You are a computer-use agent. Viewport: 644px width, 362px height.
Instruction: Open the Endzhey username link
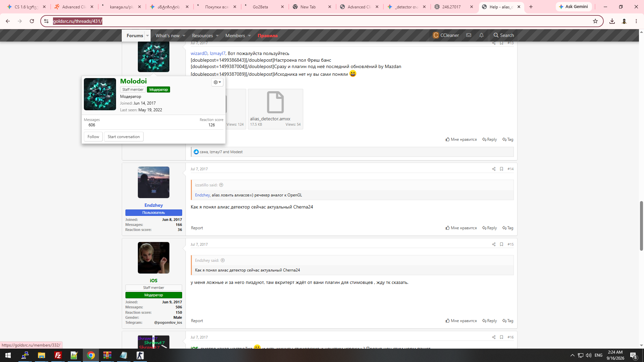pos(154,205)
